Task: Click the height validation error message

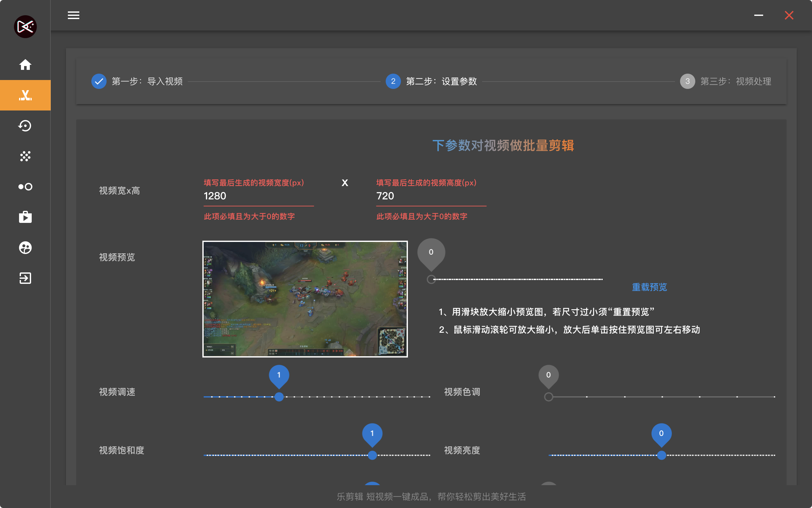Action: click(422, 216)
